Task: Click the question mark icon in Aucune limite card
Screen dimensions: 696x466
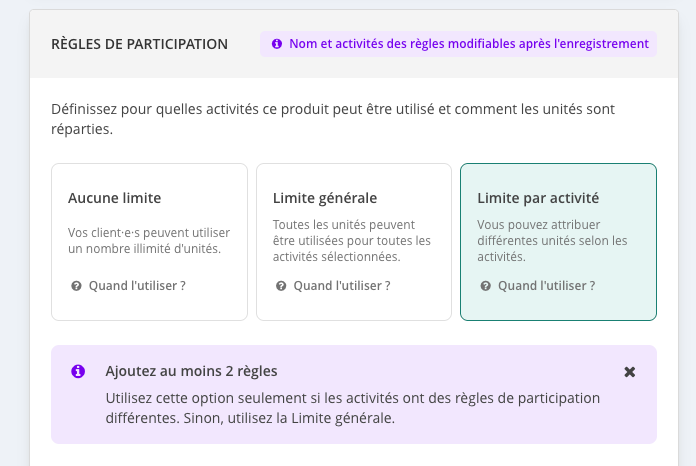Action: (x=76, y=286)
